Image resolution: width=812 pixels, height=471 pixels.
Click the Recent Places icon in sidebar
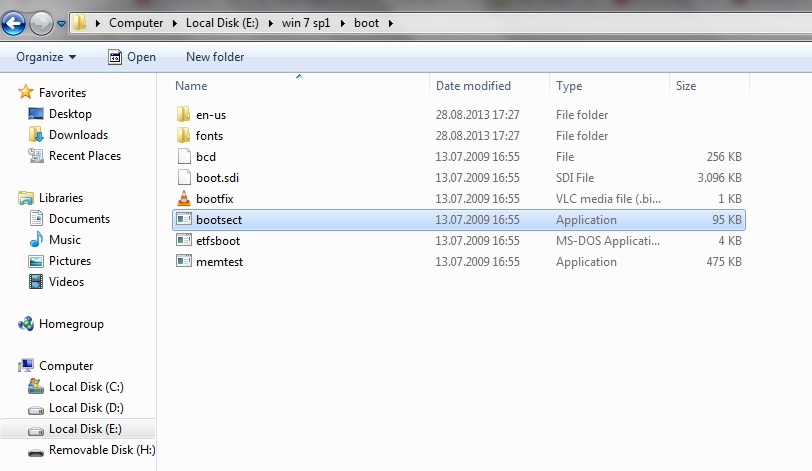coord(36,155)
